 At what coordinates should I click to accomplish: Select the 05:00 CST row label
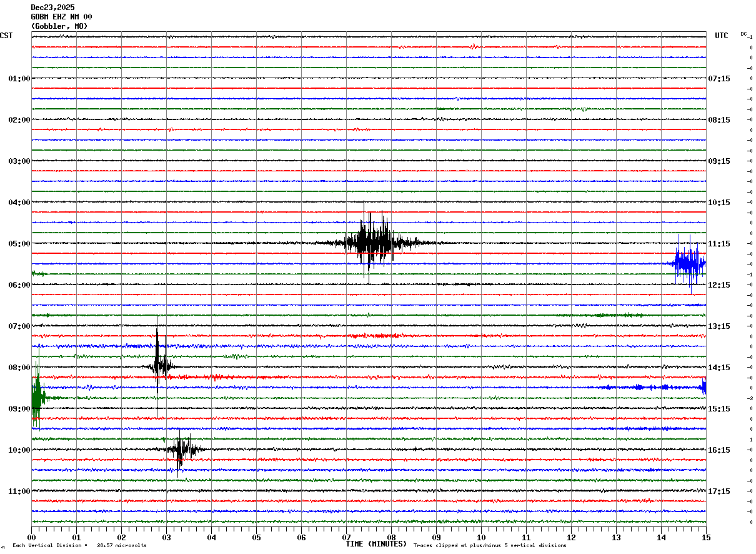pos(19,244)
